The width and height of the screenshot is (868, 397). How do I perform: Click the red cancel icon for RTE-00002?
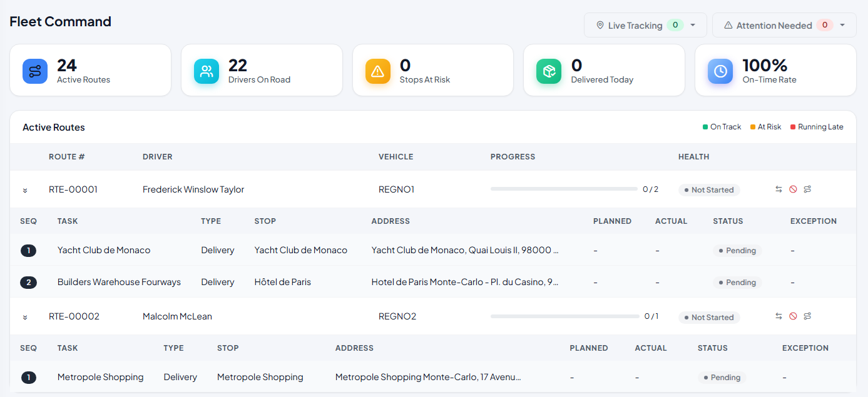click(793, 316)
